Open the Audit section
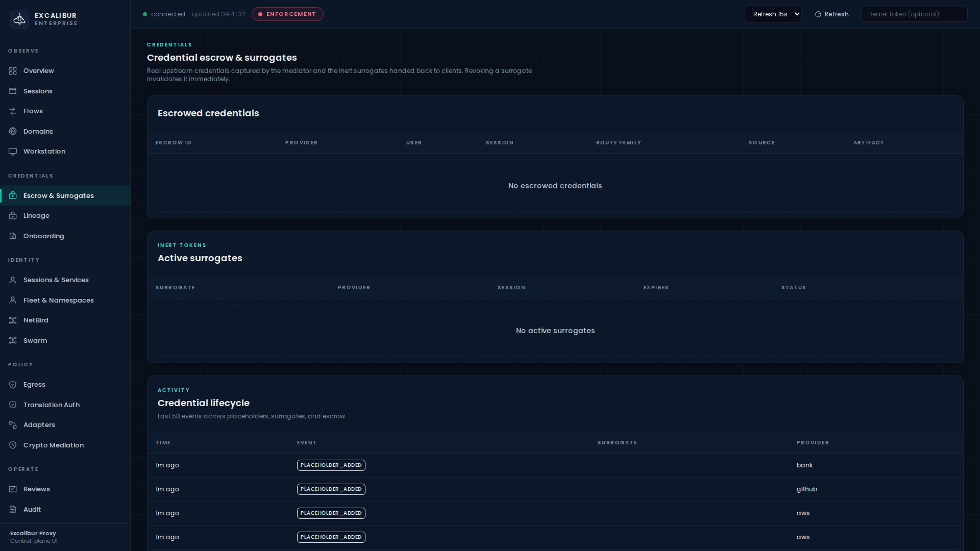The image size is (980, 551). click(x=32, y=510)
